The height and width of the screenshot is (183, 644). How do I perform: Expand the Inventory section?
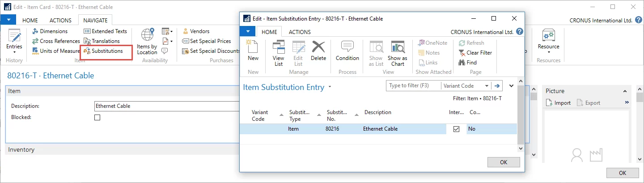(x=21, y=149)
